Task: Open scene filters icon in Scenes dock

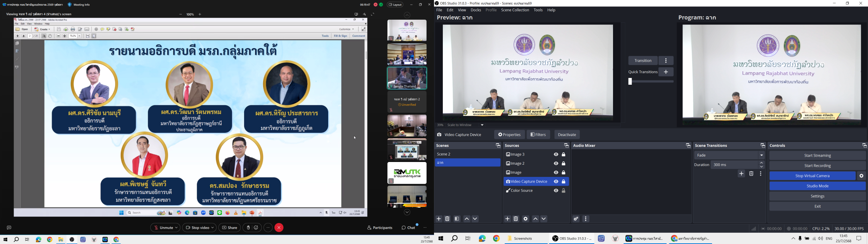Action: tap(457, 219)
